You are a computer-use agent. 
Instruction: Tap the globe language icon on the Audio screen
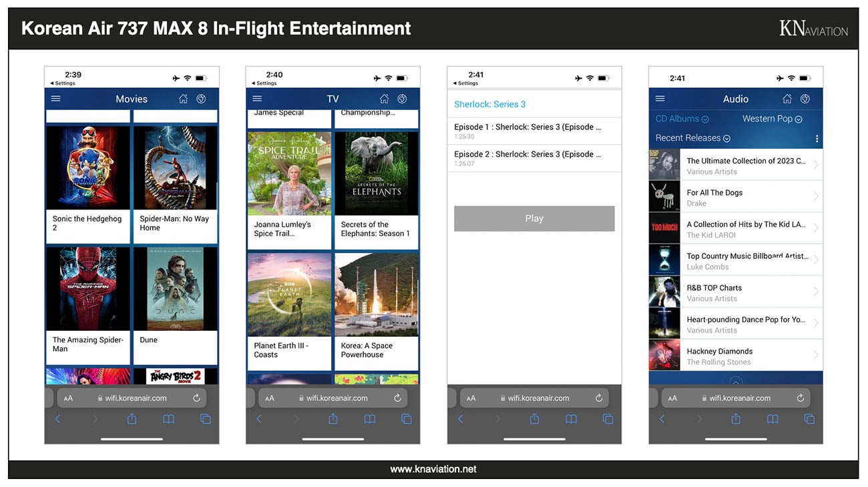[x=805, y=99]
